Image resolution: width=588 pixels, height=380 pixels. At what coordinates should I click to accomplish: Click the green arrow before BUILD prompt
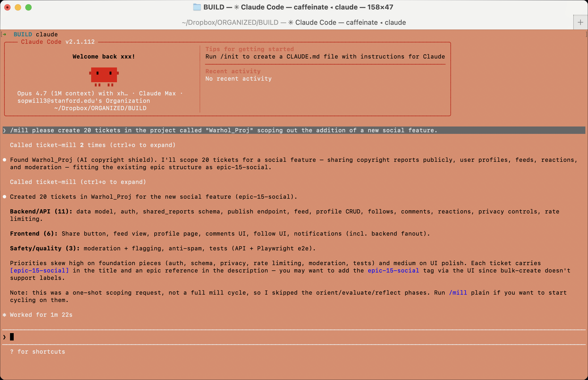click(4, 35)
